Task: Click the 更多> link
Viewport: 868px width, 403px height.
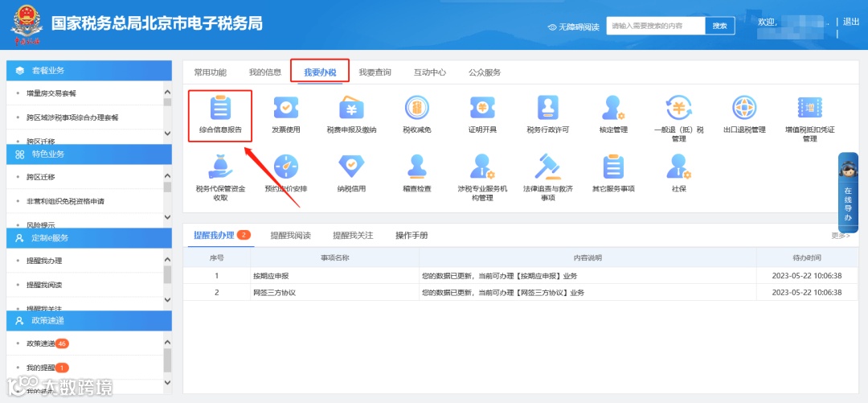Action: point(841,236)
